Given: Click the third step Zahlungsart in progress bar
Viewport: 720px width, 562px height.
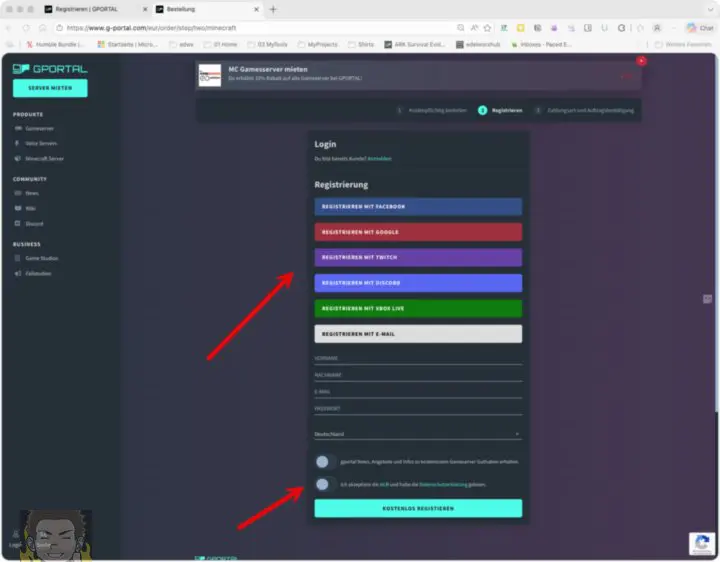Looking at the screenshot, I should (584, 110).
